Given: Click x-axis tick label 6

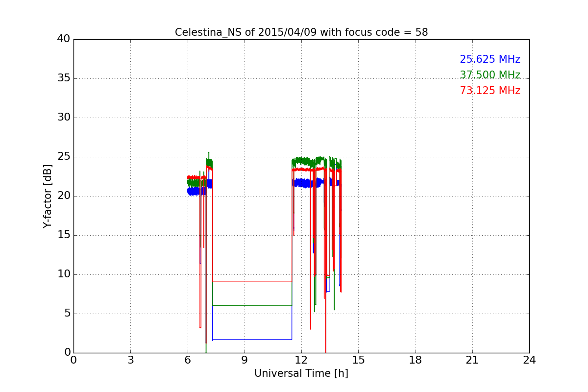Looking at the screenshot, I should (x=188, y=360).
